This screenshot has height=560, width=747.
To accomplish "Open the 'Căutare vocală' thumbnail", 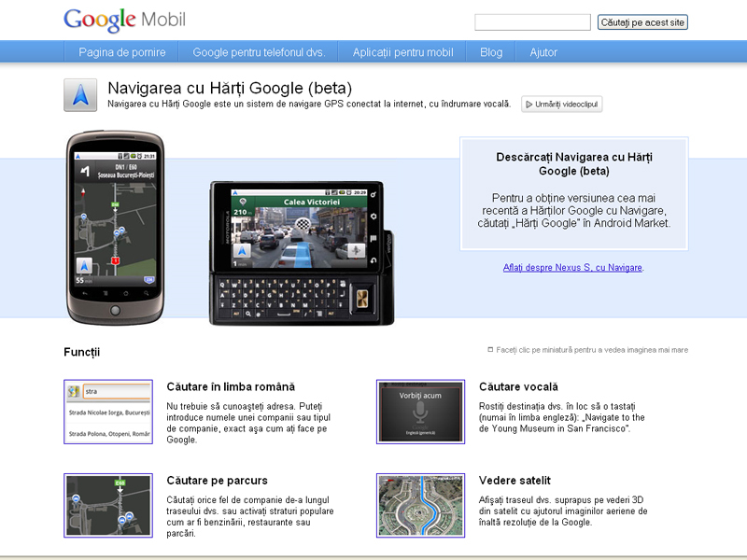I will [421, 412].
